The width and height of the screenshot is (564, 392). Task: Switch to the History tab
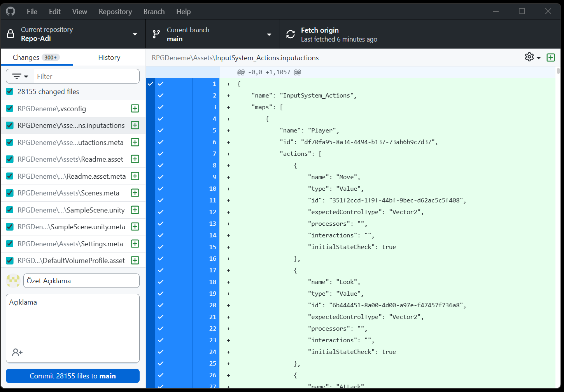pos(109,57)
